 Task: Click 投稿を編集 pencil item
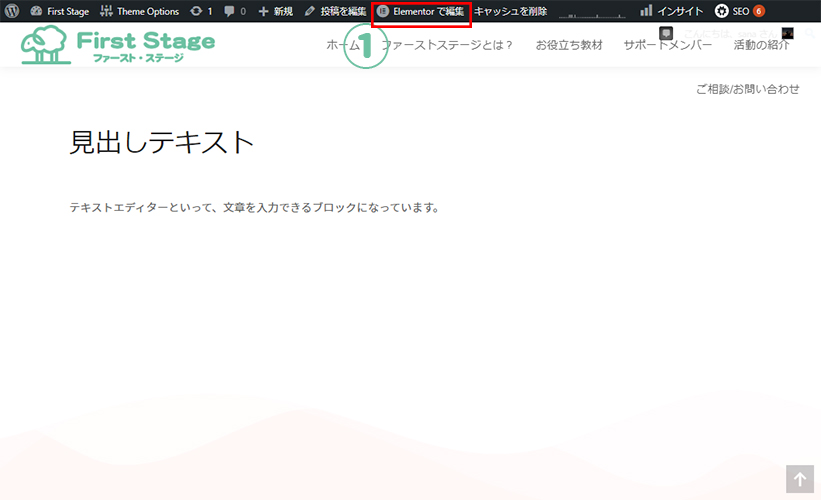point(335,11)
